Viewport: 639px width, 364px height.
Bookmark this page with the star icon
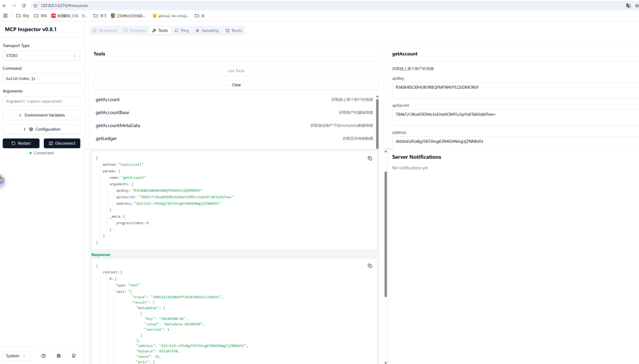pyautogui.click(x=637, y=6)
